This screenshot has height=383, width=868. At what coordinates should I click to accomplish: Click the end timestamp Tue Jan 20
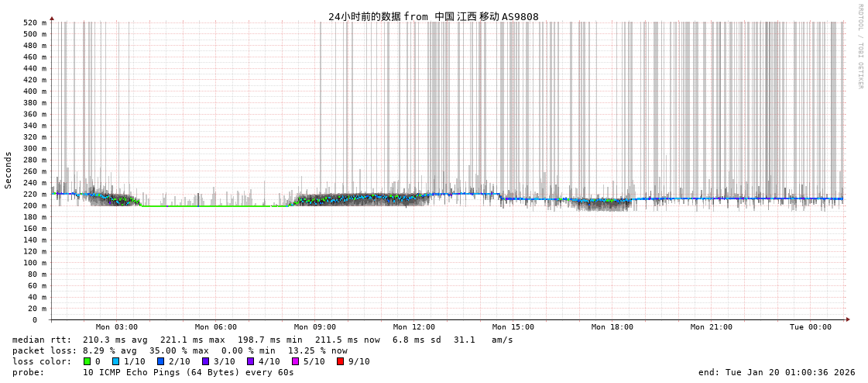pyautogui.click(x=777, y=372)
